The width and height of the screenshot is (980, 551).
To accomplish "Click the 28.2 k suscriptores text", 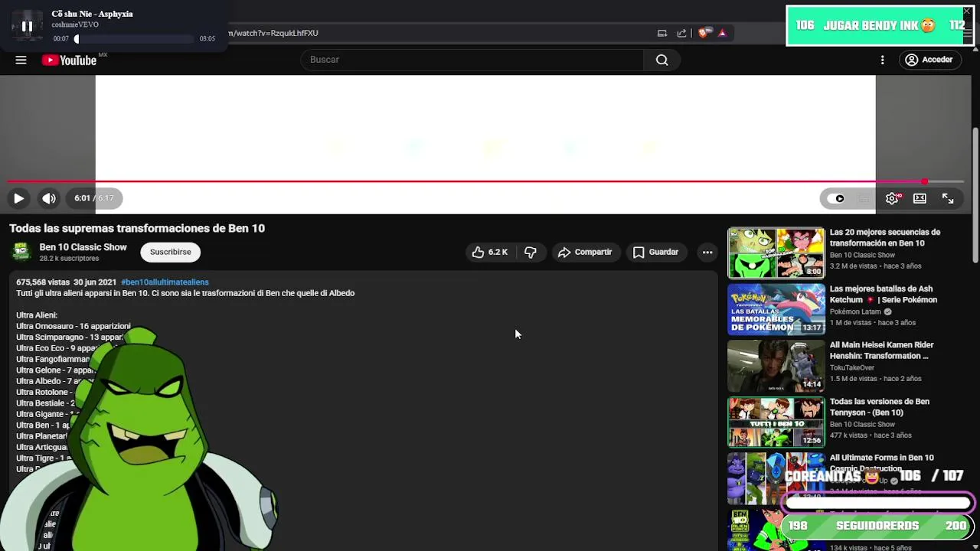I will [69, 259].
